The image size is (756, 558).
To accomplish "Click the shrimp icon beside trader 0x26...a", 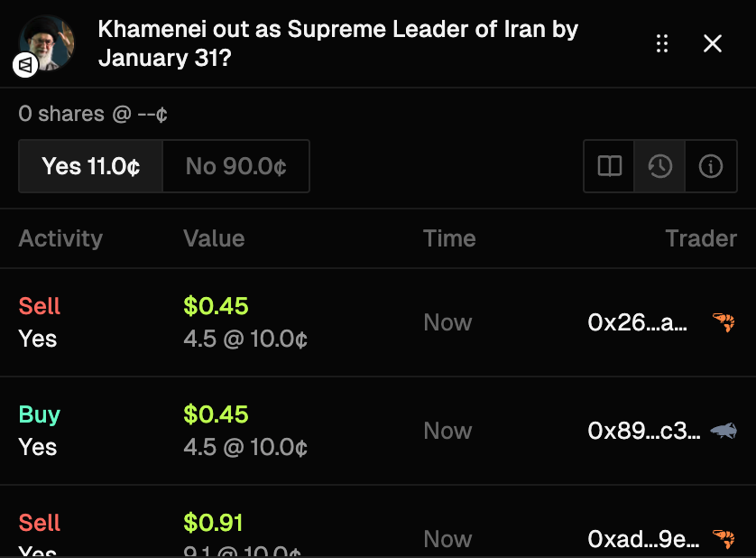I will tap(724, 322).
